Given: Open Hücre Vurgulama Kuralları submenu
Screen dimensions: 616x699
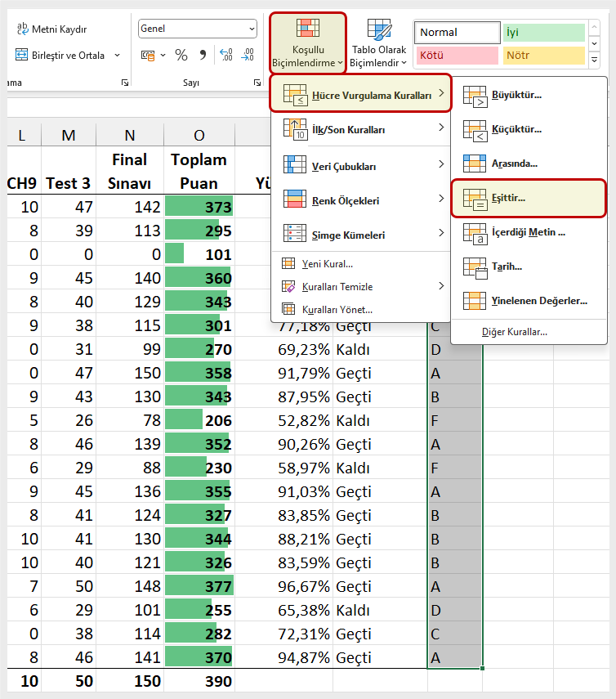Looking at the screenshot, I should 361,93.
